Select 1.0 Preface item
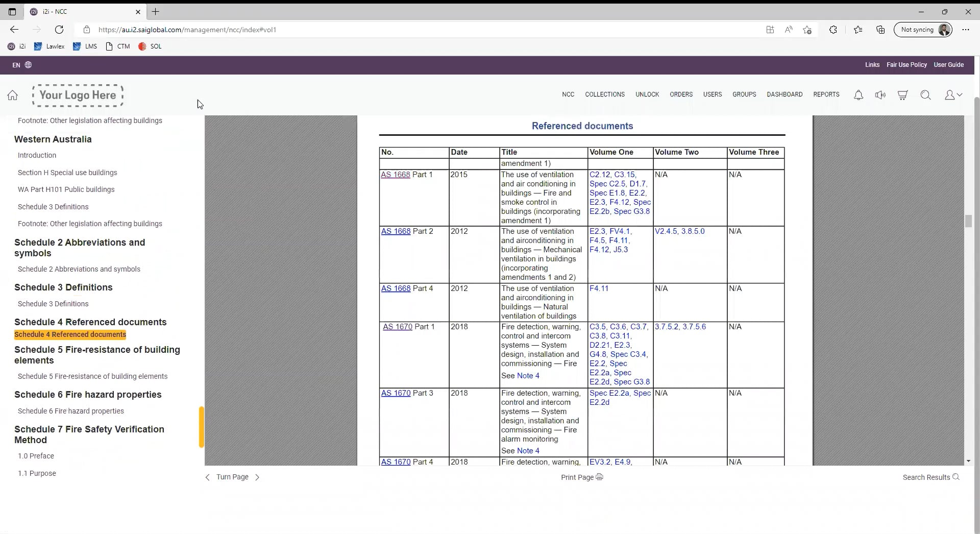 (x=36, y=456)
